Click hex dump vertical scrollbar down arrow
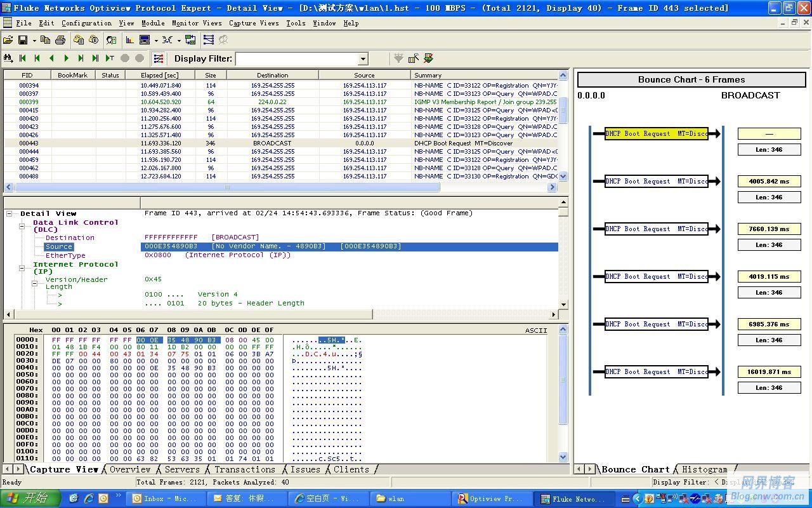The width and height of the screenshot is (812, 508). point(563,457)
